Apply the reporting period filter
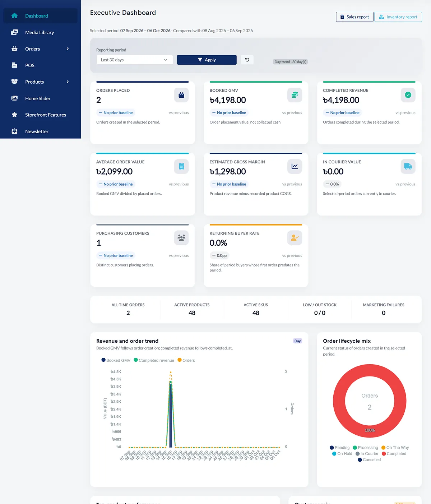 207,60
